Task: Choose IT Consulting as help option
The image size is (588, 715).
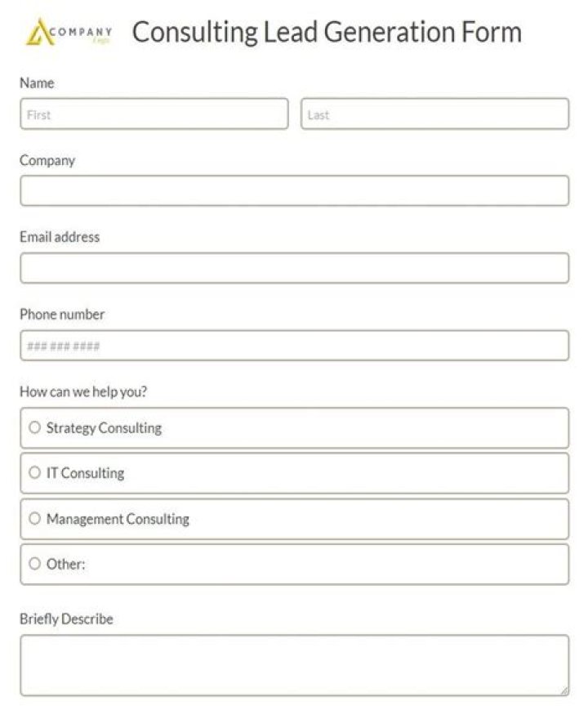Action: point(34,472)
